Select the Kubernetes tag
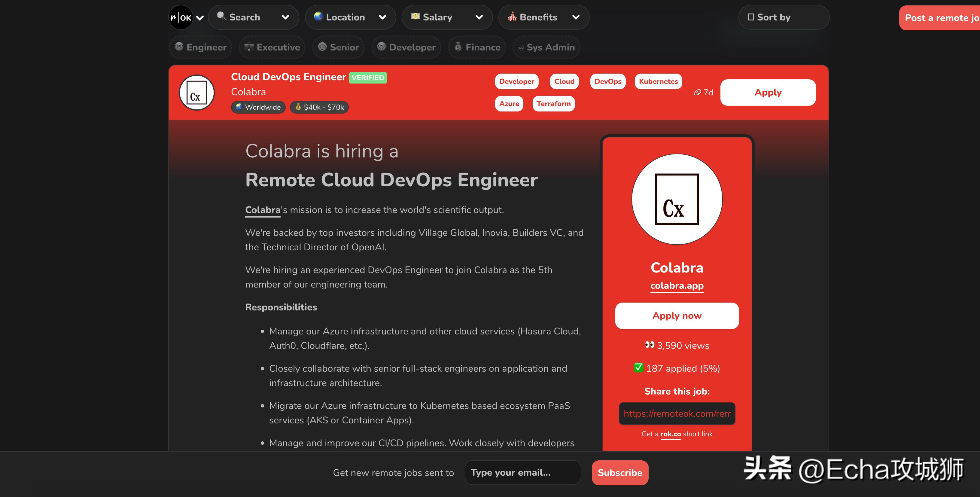This screenshot has height=497, width=980. (658, 81)
